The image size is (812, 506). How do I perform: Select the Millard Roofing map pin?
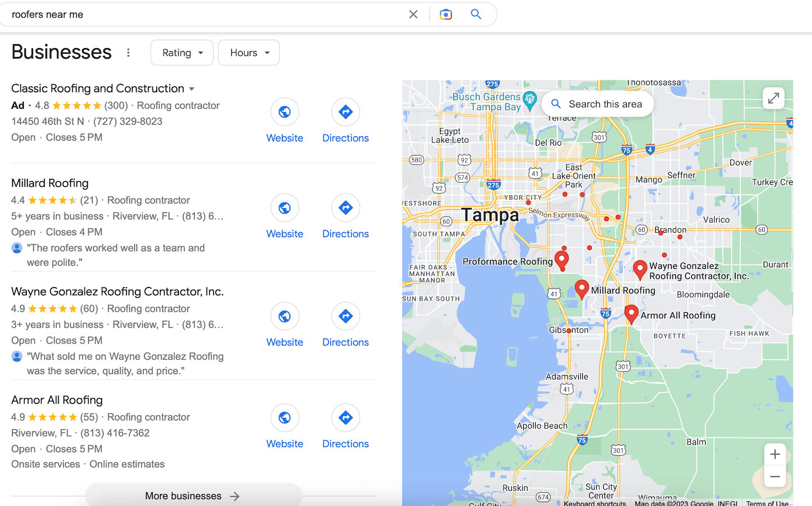[x=582, y=289]
